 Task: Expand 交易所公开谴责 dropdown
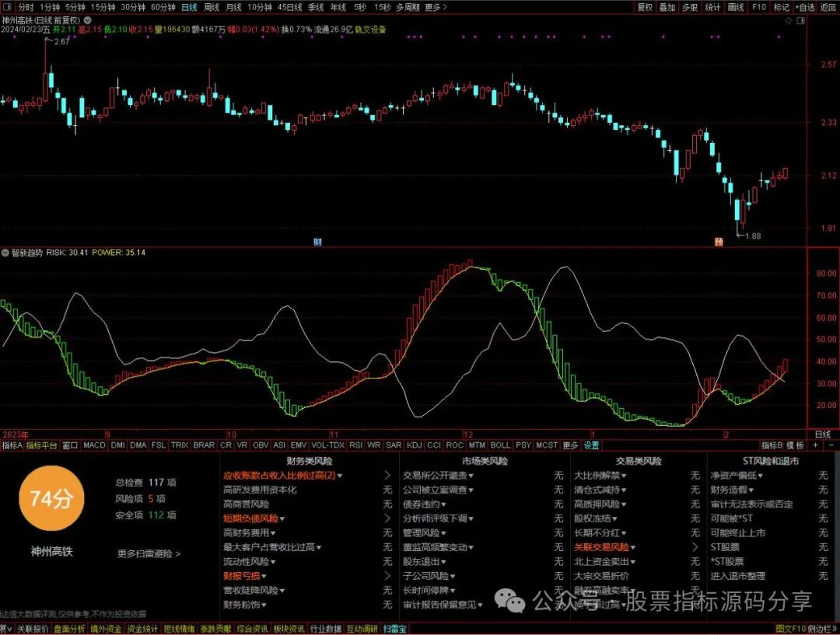[x=471, y=476]
